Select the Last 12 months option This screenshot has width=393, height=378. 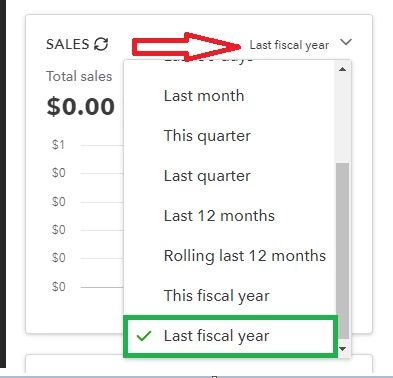(x=219, y=216)
